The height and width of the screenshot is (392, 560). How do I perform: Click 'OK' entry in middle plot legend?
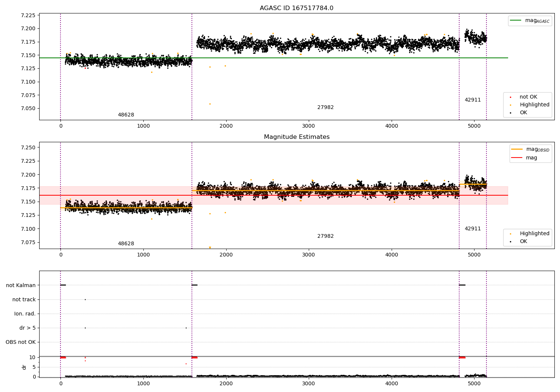tap(523, 242)
